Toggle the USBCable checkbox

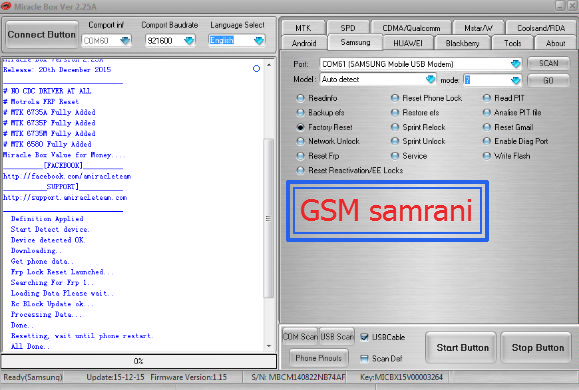(364, 337)
